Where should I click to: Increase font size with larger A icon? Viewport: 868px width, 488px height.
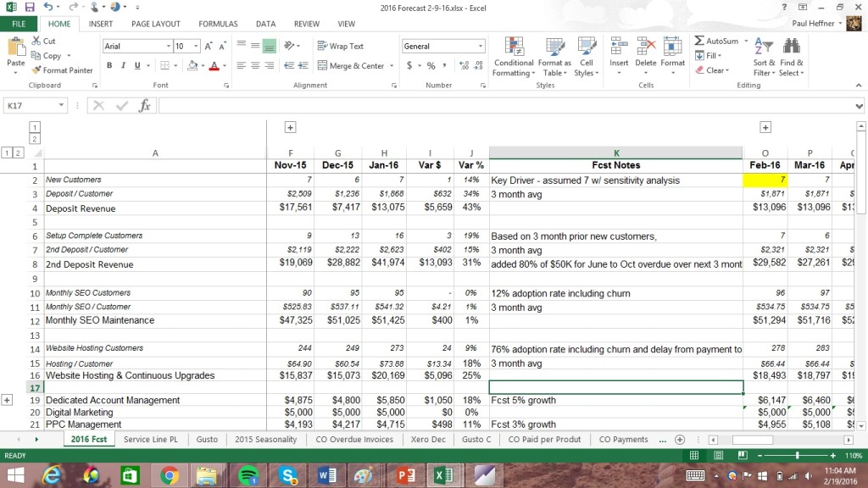[209, 47]
